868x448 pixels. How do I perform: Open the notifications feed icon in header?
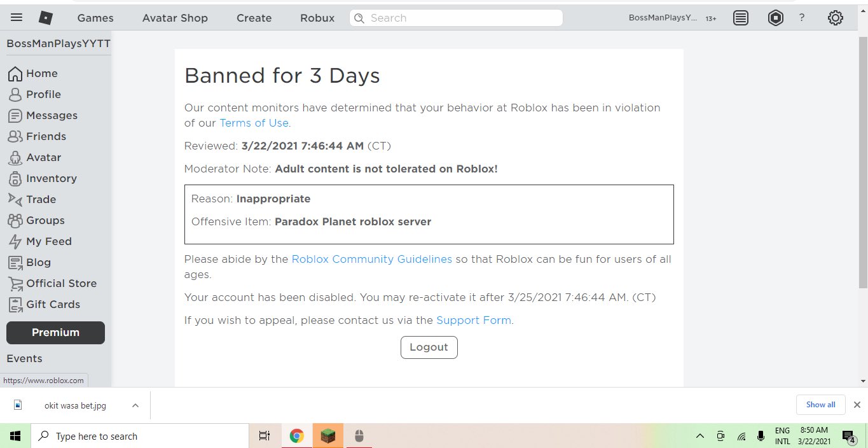pos(741,18)
